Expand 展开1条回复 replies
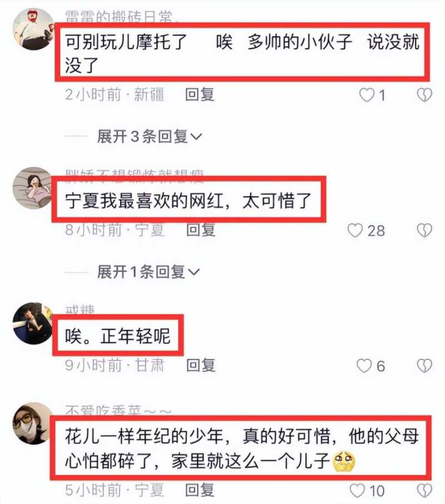The width and height of the screenshot is (445, 504). pyautogui.click(x=148, y=272)
